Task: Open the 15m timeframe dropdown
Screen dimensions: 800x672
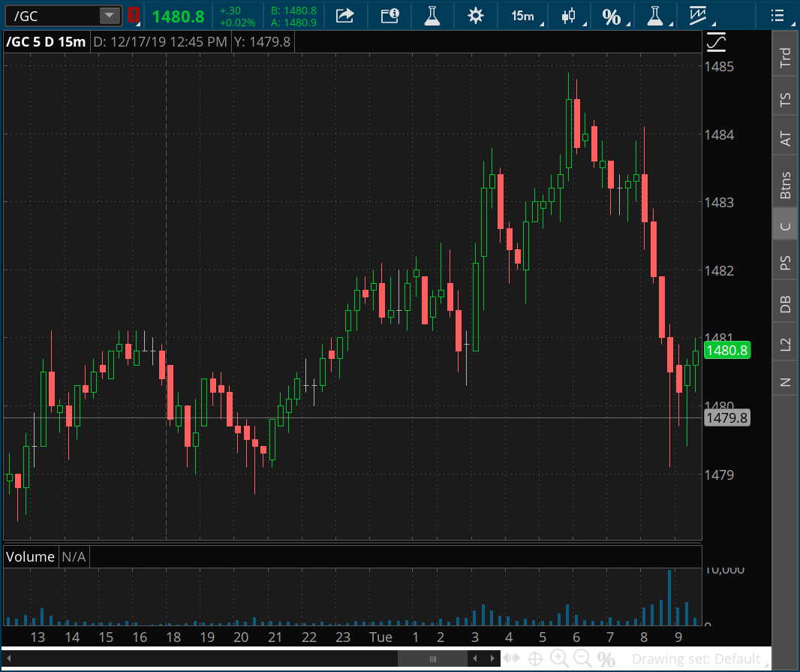Action: click(526, 16)
